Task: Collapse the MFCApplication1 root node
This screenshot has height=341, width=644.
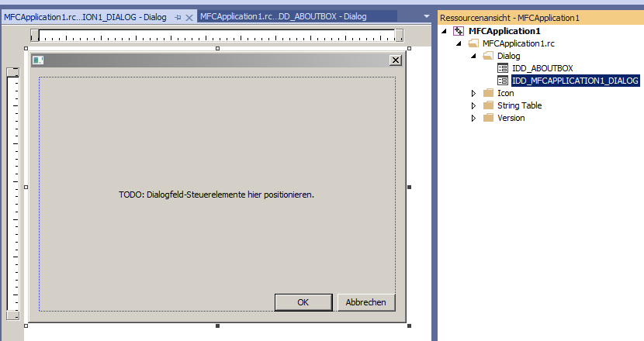Action: (444, 31)
